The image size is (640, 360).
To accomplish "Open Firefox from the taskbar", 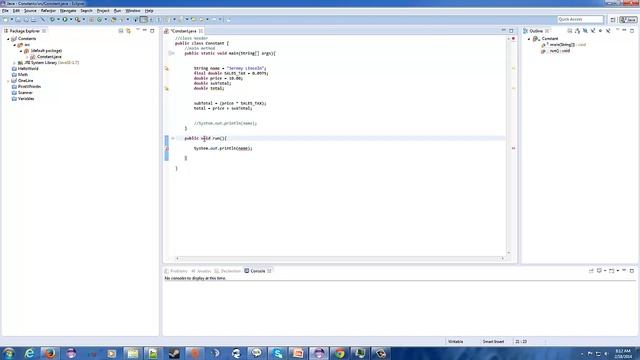I will [50, 353].
